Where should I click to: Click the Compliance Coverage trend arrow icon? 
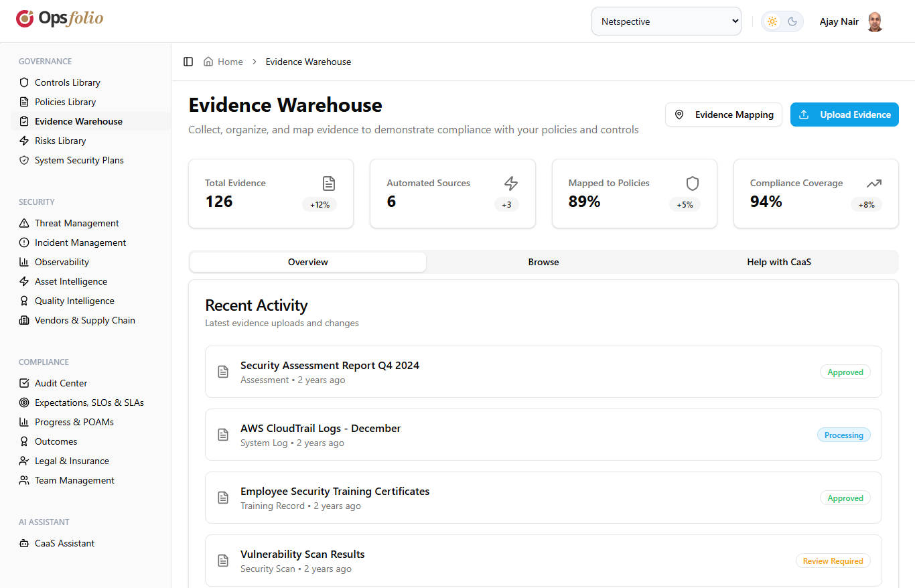pyautogui.click(x=873, y=183)
